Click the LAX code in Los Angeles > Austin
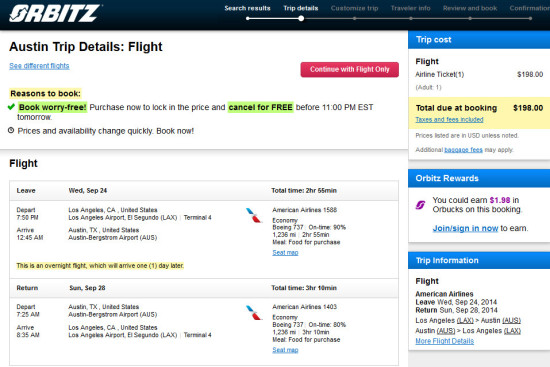This screenshot has height=367, width=550. pos(465,321)
